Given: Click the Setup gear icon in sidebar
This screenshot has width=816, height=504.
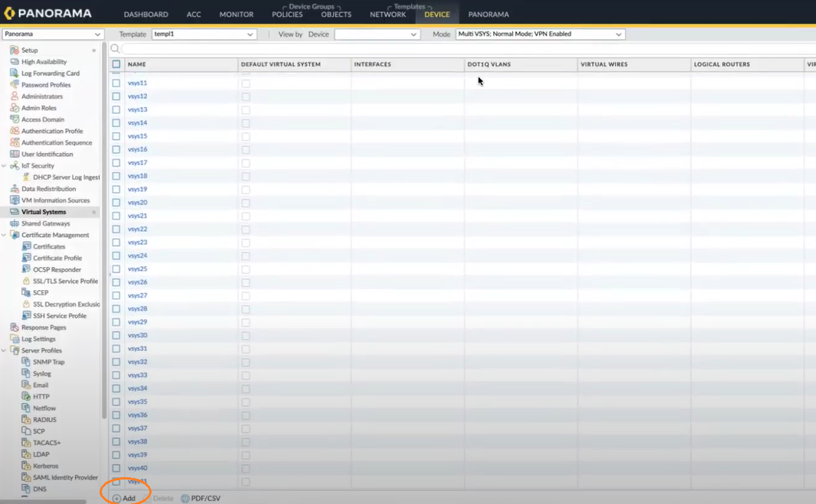Looking at the screenshot, I should point(15,50).
